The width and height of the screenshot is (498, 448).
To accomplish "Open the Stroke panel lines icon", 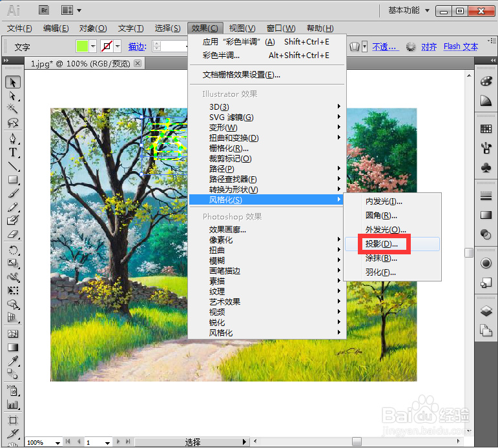I will 486,196.
